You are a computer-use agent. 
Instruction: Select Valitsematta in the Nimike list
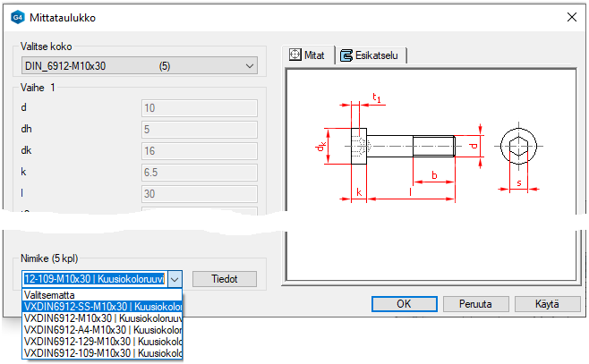pyautogui.click(x=102, y=295)
